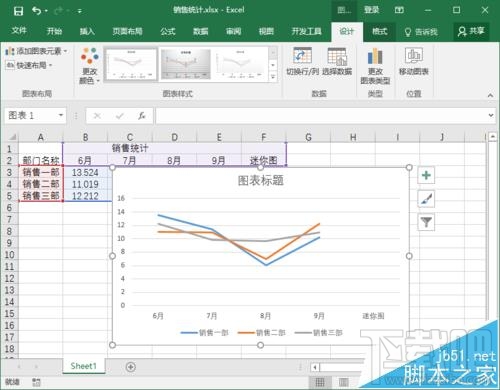
Task: Click the vertical scrollbar up arrow
Action: coord(493,136)
